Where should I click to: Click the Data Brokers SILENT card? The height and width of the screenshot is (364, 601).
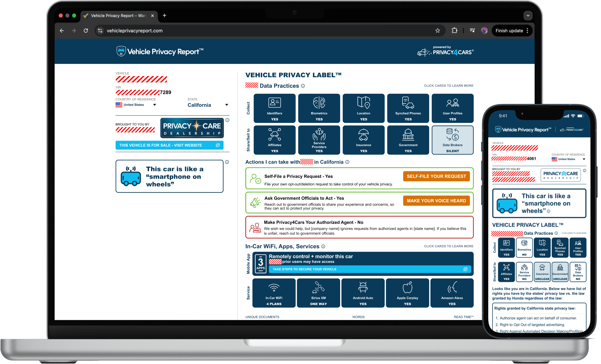[x=452, y=140]
